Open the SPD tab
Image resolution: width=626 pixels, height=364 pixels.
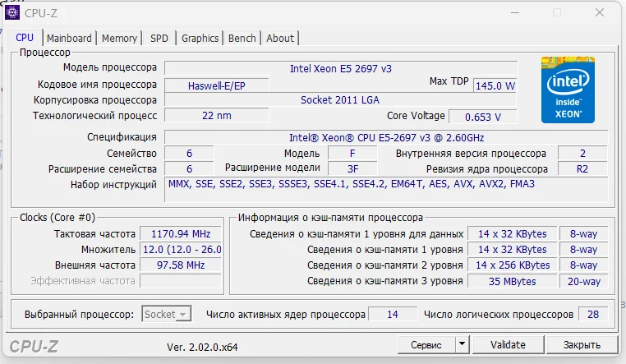point(159,39)
